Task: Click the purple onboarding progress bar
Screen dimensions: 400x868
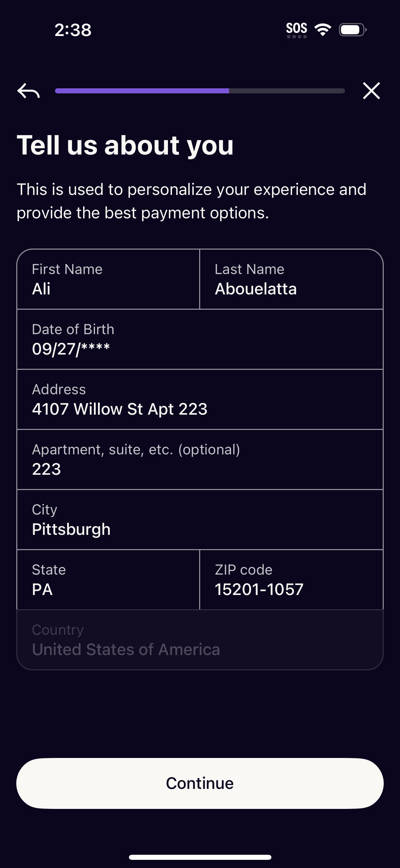Action: point(199,91)
